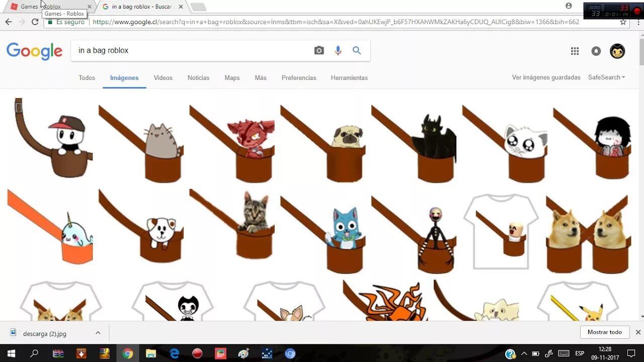The width and height of the screenshot is (644, 362).
Task: Select the in a bag roblox tab
Action: click(x=142, y=7)
